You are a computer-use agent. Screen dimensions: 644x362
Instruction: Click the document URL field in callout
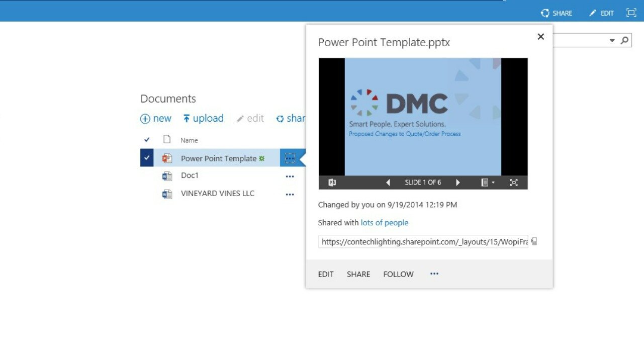tap(423, 242)
